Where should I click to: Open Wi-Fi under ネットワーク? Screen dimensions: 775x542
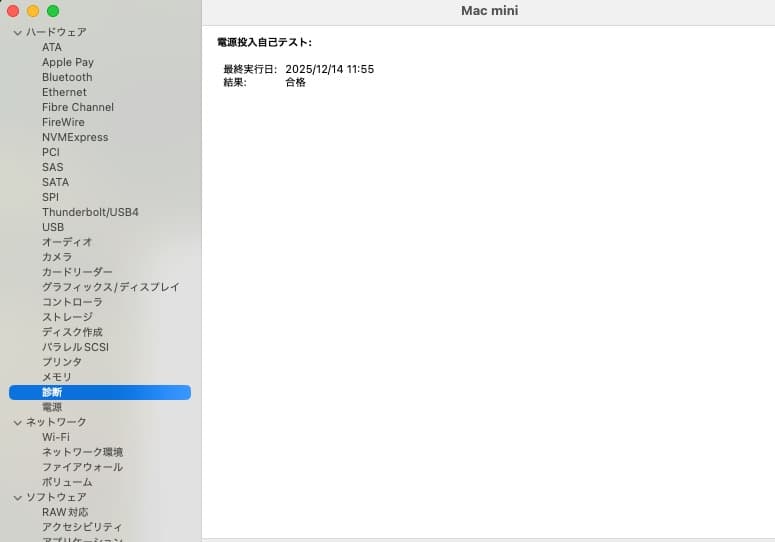[x=56, y=437]
